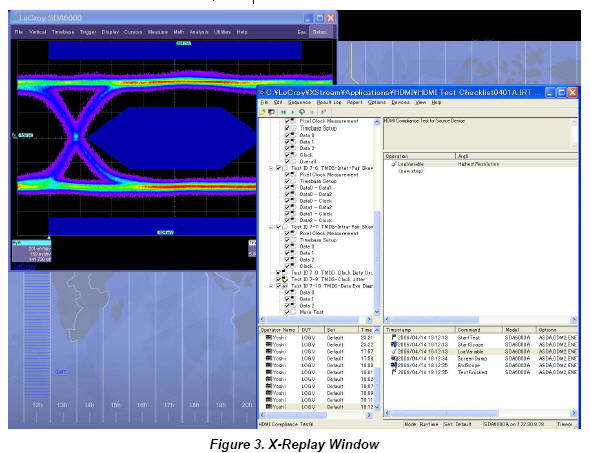Viewport: 590px width, 453px height.
Task: Click the LeCroy SDA6000 window title icon
Action: [x=14, y=18]
